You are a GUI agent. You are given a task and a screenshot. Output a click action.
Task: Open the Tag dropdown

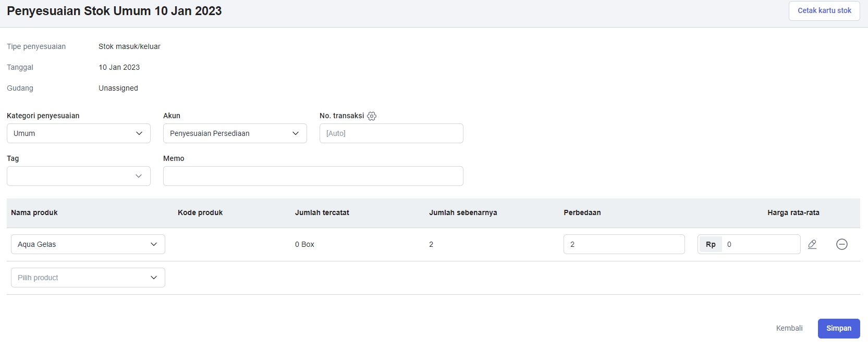click(79, 176)
